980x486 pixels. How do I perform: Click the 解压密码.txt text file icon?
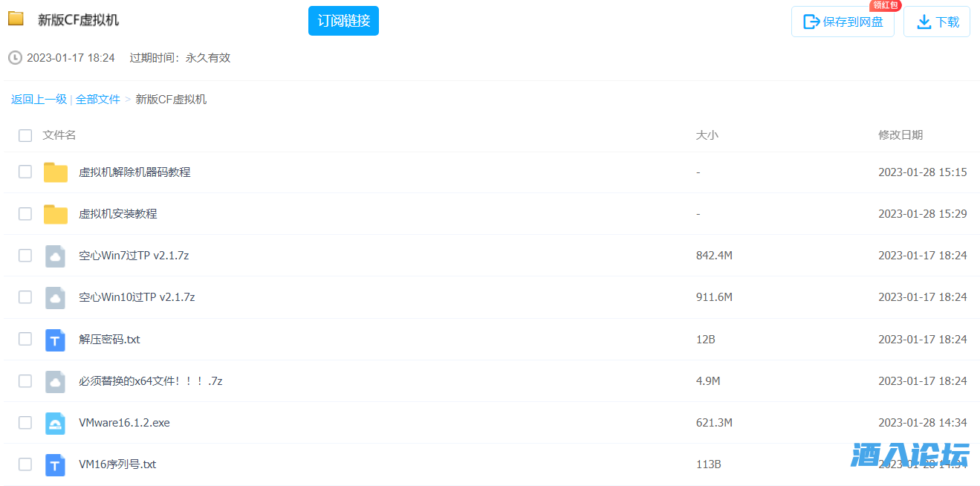[56, 340]
